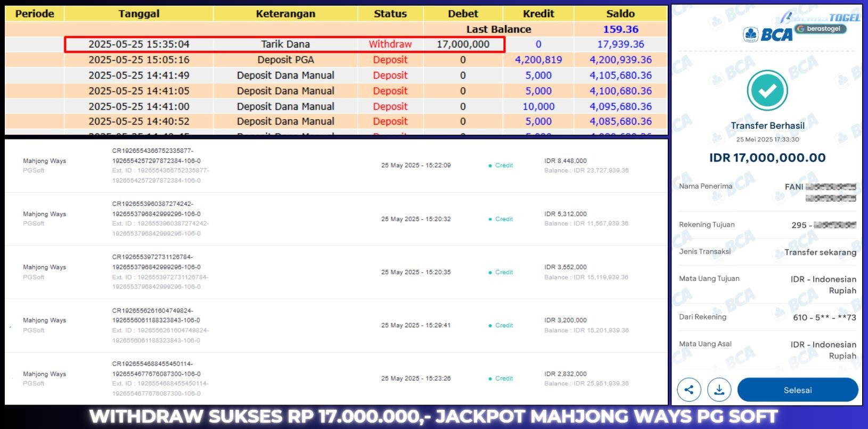This screenshot has height=429, width=868.
Task: Click the Transfer Berhasil heading
Action: click(x=767, y=126)
